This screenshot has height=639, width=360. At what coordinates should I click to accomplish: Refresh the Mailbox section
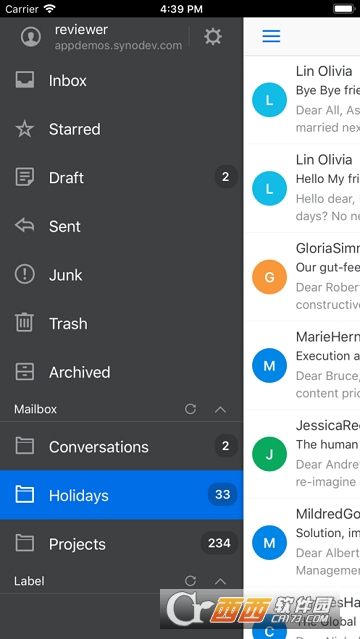(x=190, y=409)
